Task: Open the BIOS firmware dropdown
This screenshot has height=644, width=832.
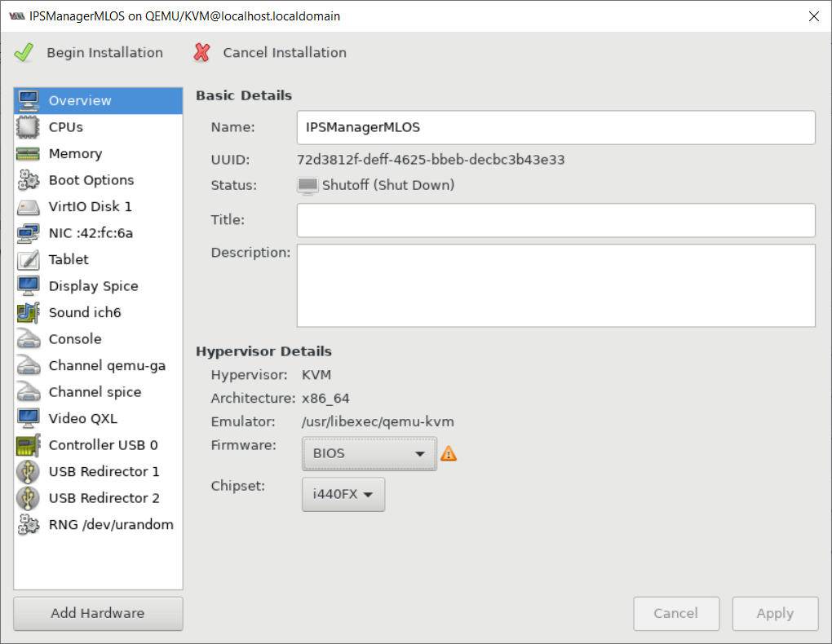Action: click(x=370, y=453)
